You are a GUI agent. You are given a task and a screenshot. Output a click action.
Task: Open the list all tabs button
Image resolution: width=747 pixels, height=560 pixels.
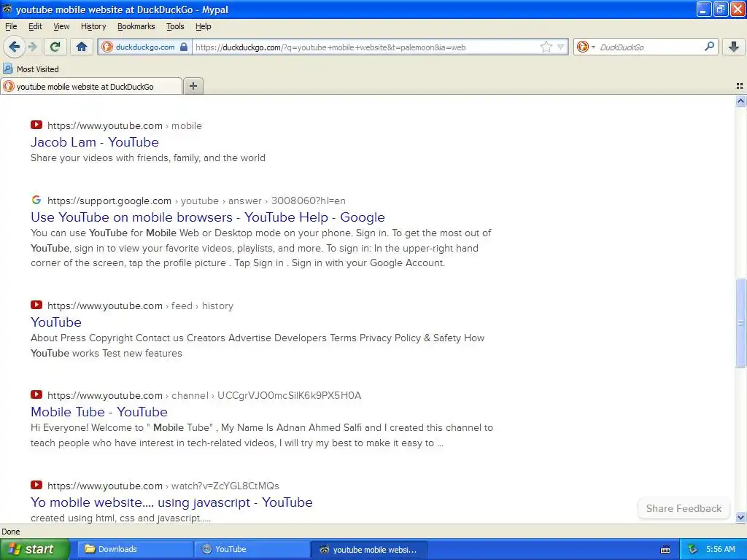tap(740, 86)
